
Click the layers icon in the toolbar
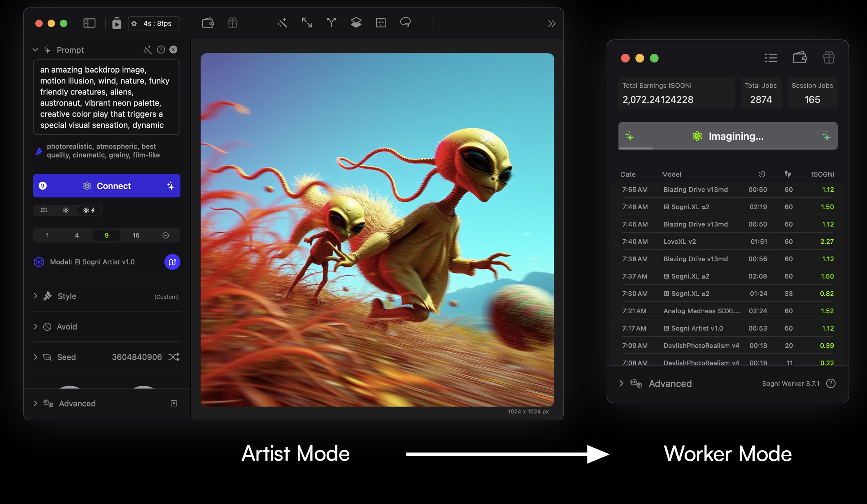[355, 23]
